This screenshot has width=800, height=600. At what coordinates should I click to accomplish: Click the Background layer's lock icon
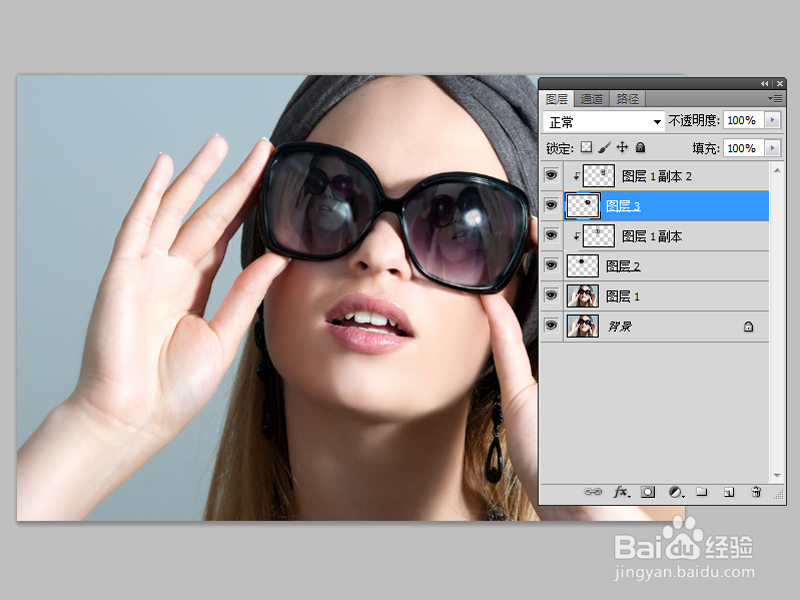(748, 327)
